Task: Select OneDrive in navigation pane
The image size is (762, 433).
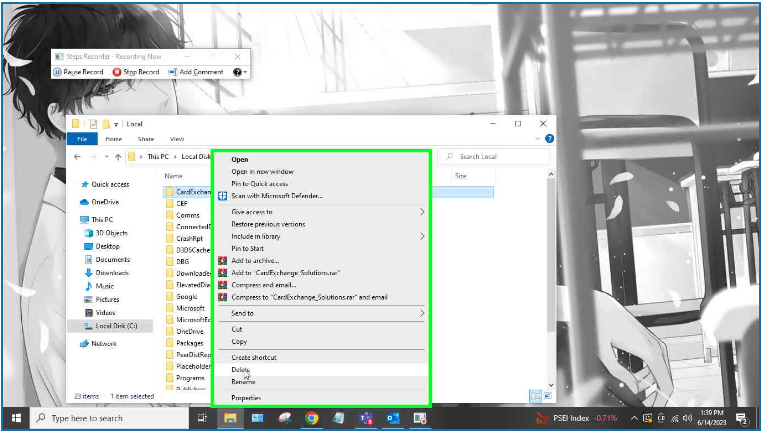Action: (99, 202)
